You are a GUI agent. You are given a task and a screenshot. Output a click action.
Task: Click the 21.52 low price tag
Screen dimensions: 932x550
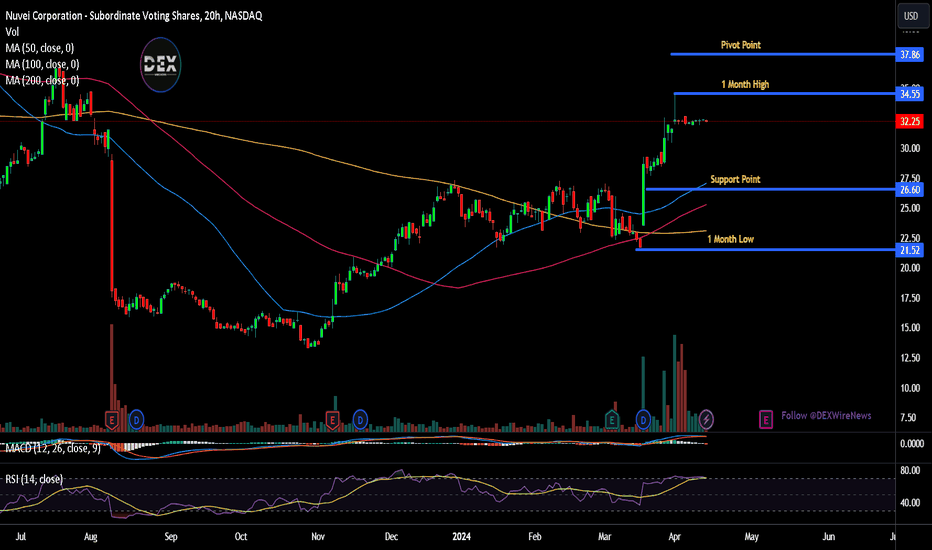[x=910, y=250]
